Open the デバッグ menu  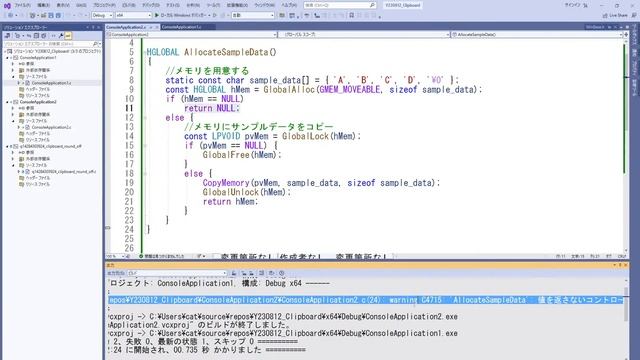click(x=151, y=5)
